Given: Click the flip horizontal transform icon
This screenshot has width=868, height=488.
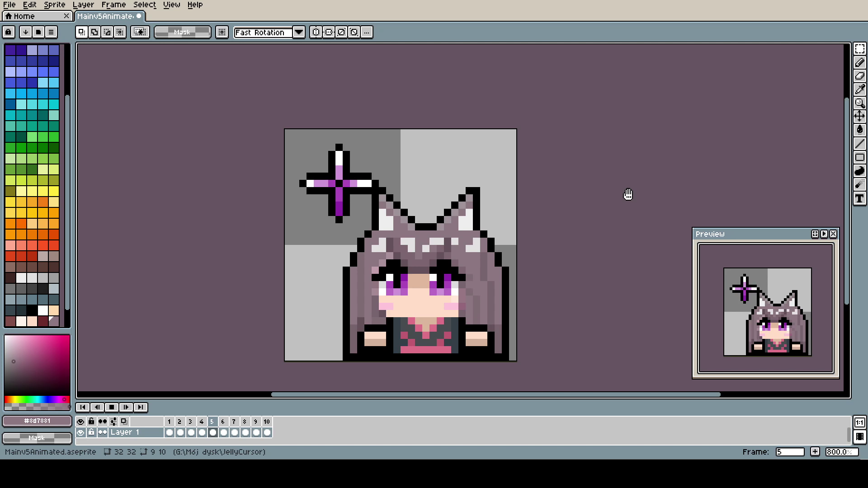Looking at the screenshot, I should click(316, 32).
